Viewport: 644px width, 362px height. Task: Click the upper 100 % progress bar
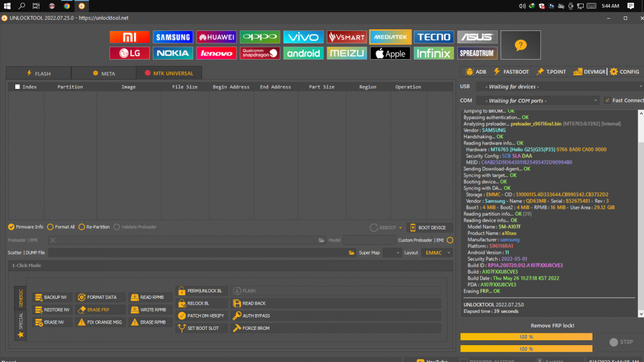pyautogui.click(x=526, y=336)
